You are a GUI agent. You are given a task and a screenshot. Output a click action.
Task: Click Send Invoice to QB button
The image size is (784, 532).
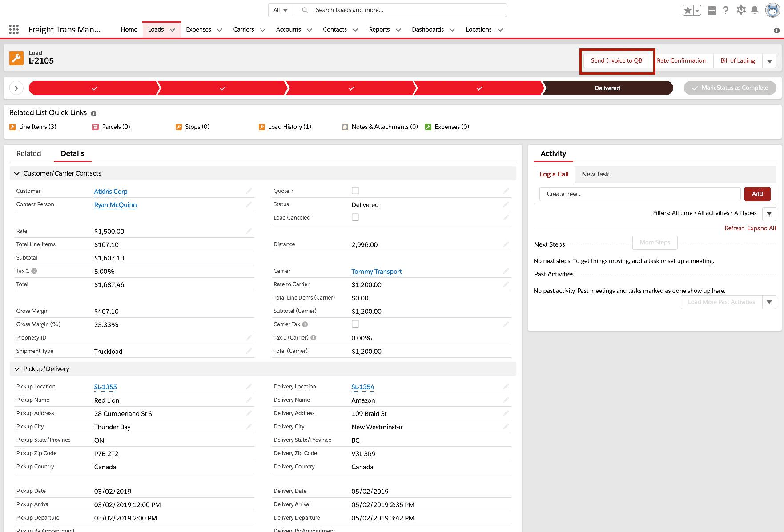pyautogui.click(x=616, y=61)
